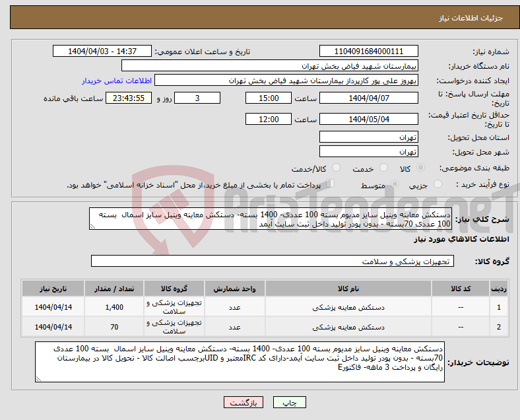Click the گروه کالا column header
The image size is (520, 420).
tap(174, 289)
